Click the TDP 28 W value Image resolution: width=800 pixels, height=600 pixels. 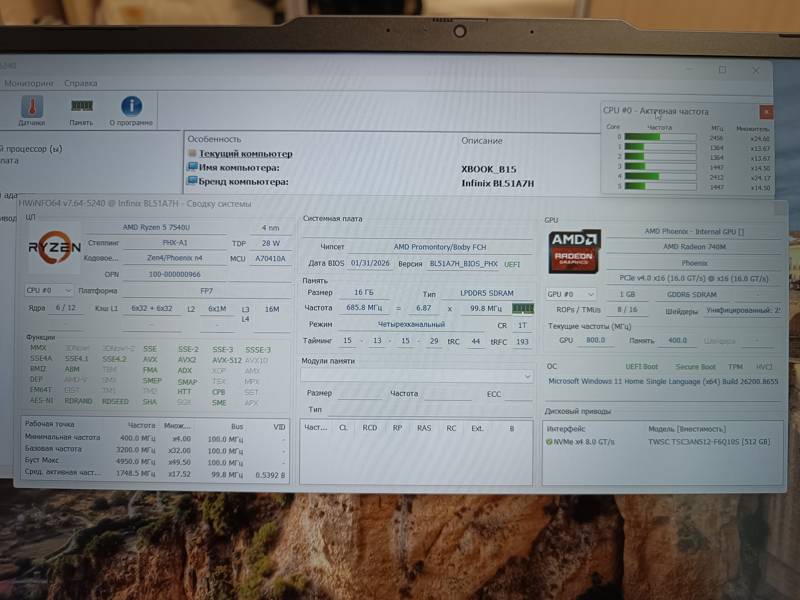271,243
